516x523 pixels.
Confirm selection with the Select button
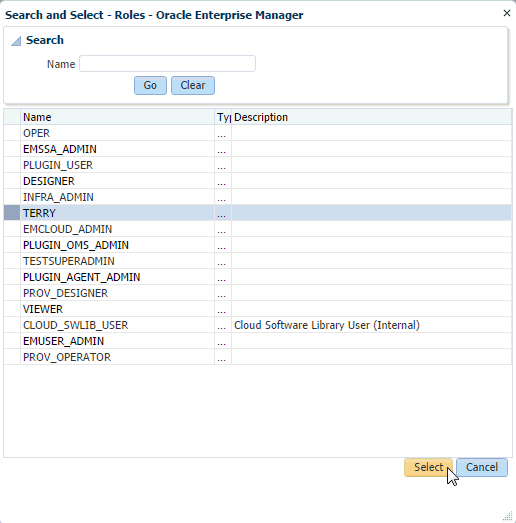pyautogui.click(x=428, y=467)
